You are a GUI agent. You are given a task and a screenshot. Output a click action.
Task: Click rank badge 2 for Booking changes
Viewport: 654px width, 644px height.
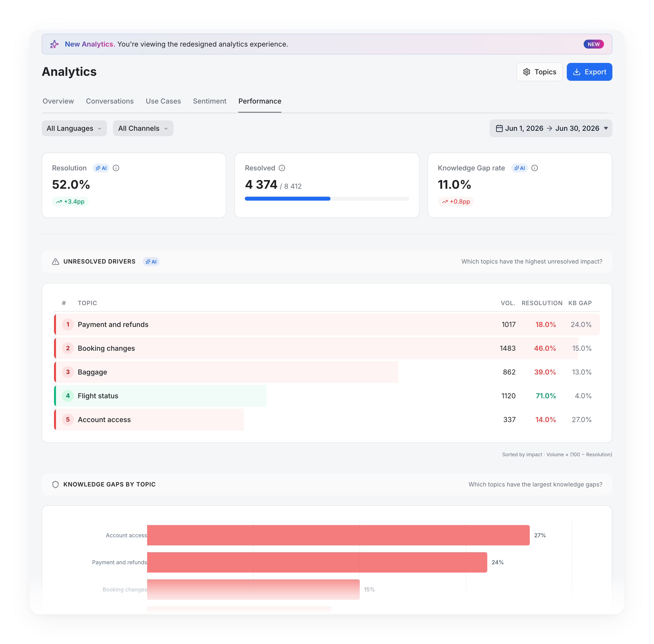point(68,348)
